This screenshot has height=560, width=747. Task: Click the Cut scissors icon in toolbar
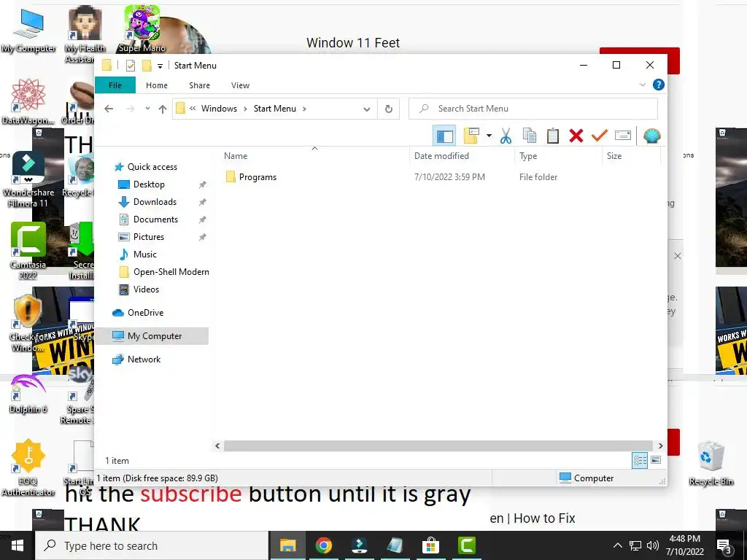coord(506,136)
